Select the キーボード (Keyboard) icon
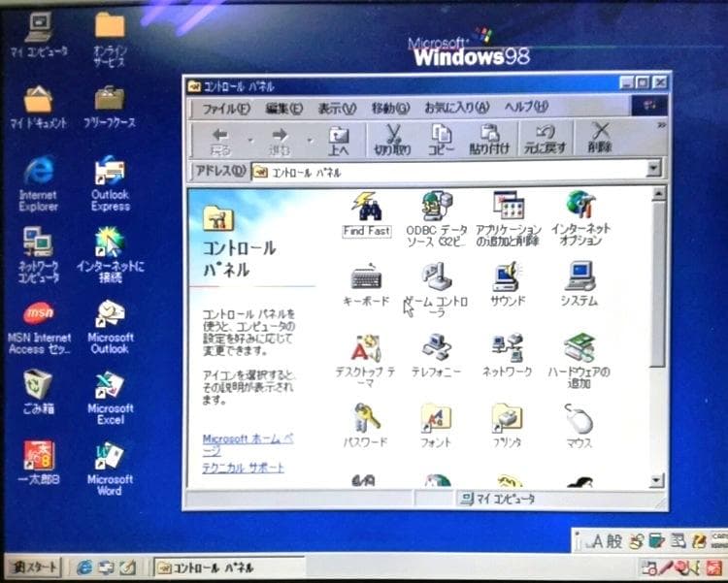Screen dimensions: 728x583 (366, 284)
